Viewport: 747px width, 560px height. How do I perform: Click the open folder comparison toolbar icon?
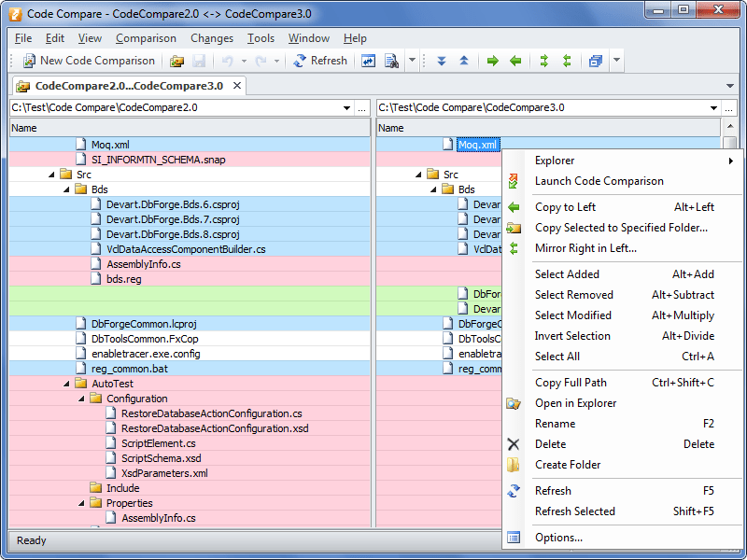pos(176,61)
